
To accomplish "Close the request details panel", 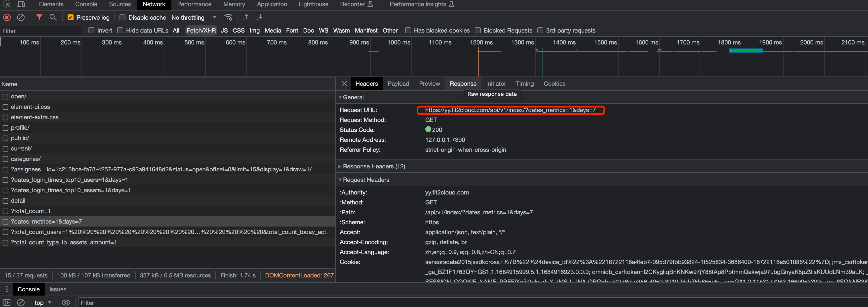I will click(344, 83).
